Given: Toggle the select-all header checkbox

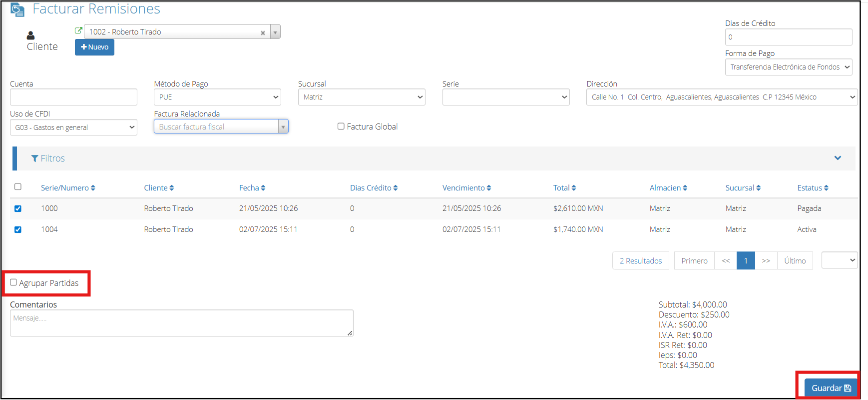Looking at the screenshot, I should (18, 186).
